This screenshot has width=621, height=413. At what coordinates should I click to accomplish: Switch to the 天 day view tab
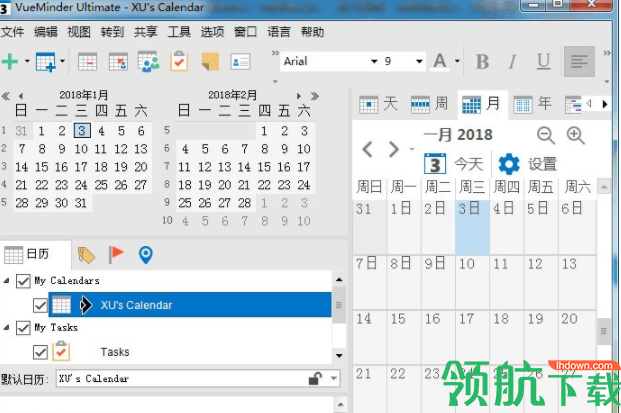(378, 104)
